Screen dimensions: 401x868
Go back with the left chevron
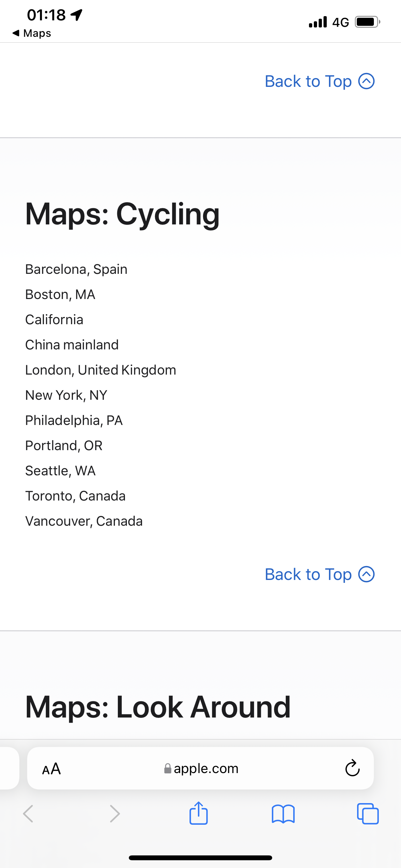28,814
